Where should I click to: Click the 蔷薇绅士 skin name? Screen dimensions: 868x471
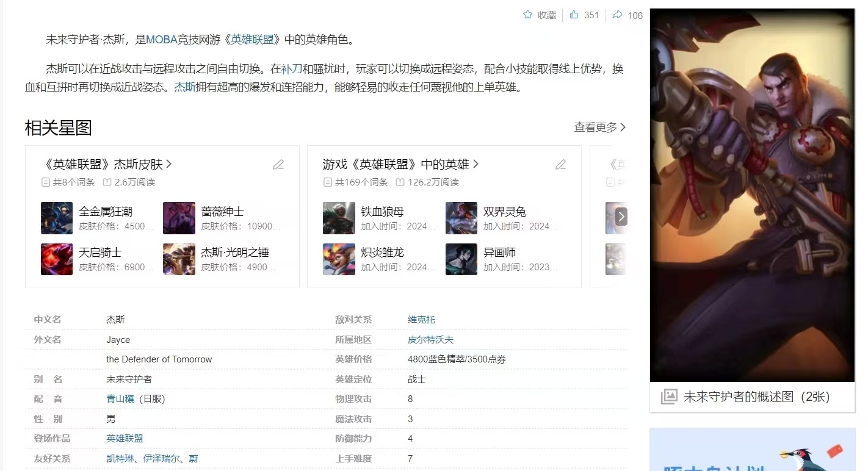[222, 212]
